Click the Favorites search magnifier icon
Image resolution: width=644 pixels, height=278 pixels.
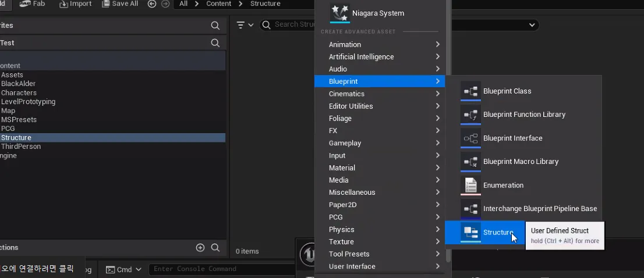click(215, 26)
